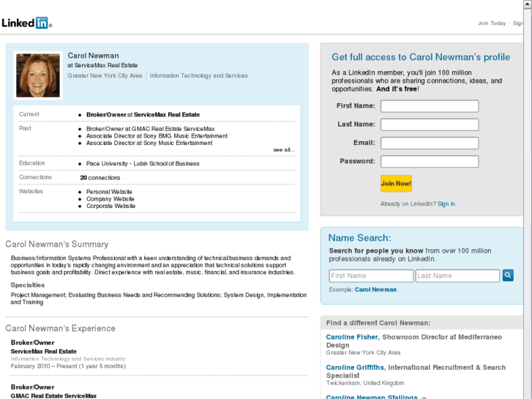Click the Carol Newman's Summary heading

(57, 244)
